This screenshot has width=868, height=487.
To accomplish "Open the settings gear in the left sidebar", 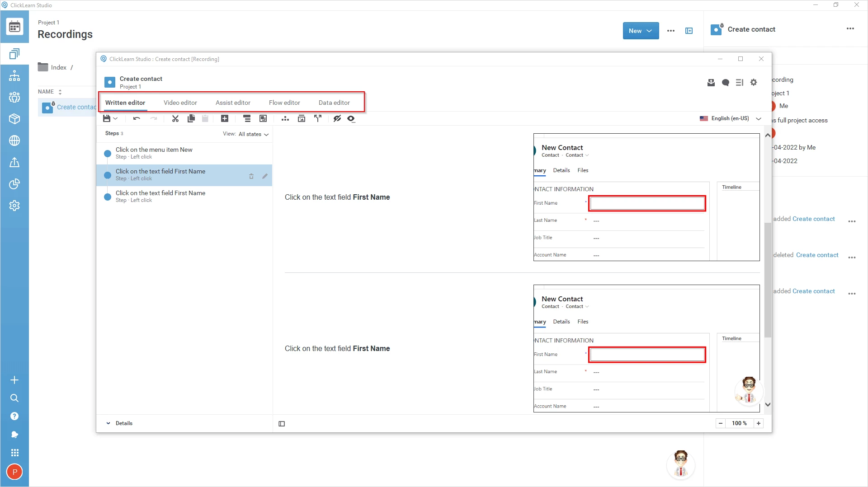I will (14, 206).
